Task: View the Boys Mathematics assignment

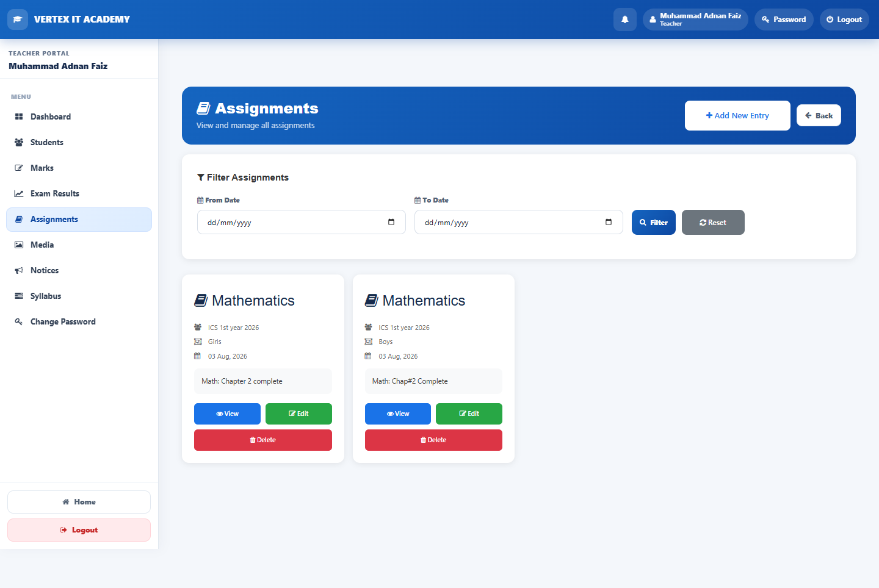Action: point(398,414)
